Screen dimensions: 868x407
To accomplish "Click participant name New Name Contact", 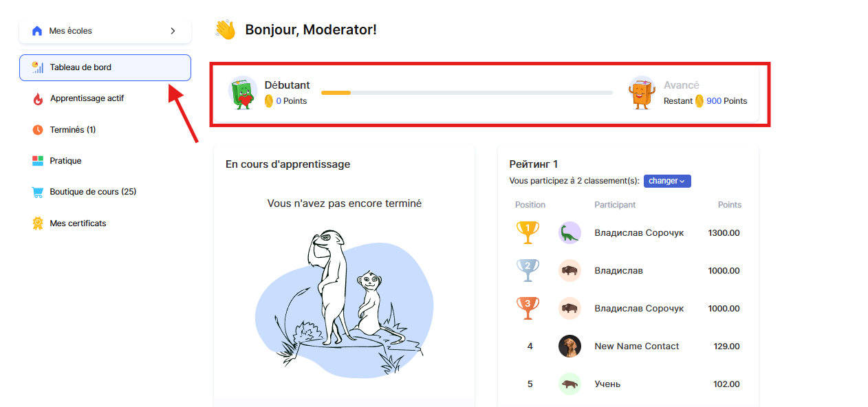I will click(636, 346).
